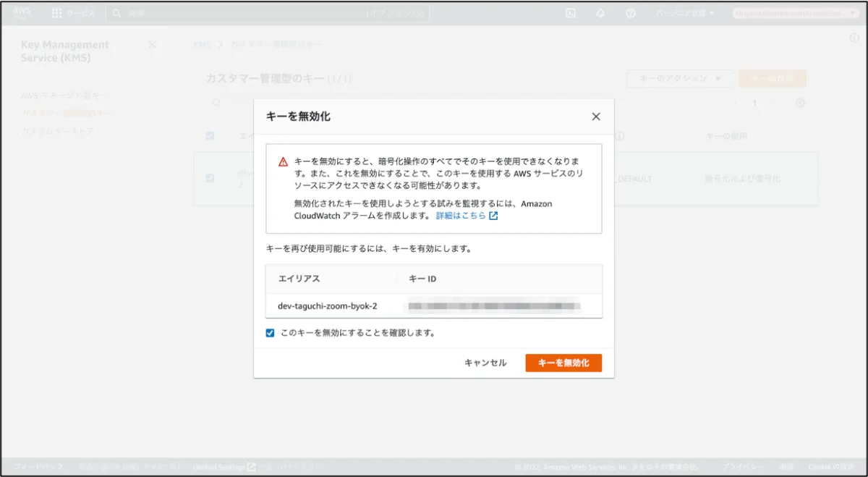Click the info circle icon at top right
The width and height of the screenshot is (868, 477).
(x=854, y=38)
